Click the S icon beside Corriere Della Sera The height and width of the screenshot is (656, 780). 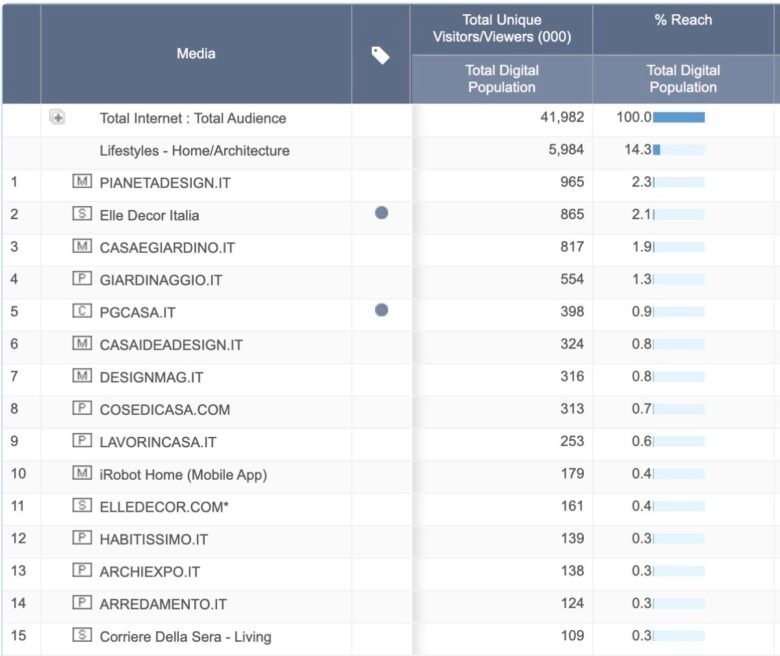click(82, 635)
